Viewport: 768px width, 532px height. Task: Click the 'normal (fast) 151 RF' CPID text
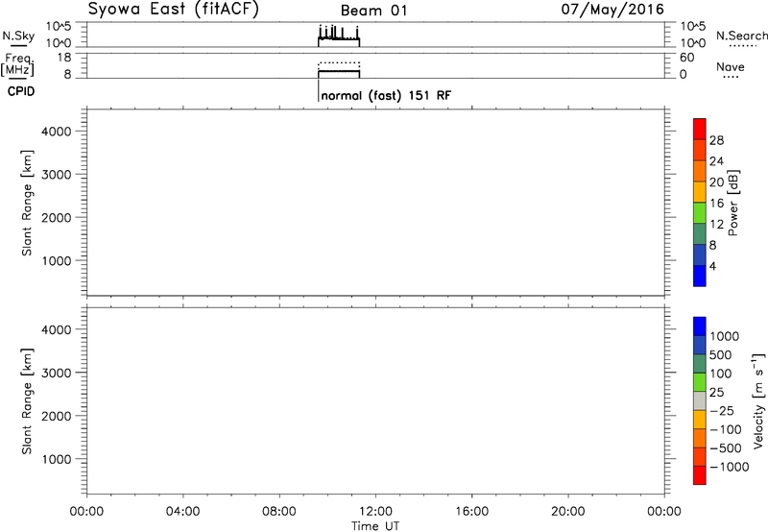(x=386, y=95)
